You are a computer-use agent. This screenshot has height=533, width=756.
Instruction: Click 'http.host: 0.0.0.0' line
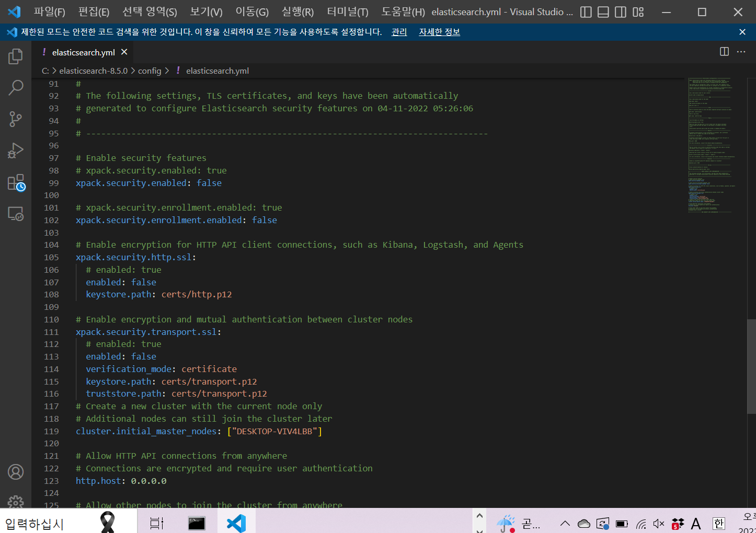click(121, 481)
